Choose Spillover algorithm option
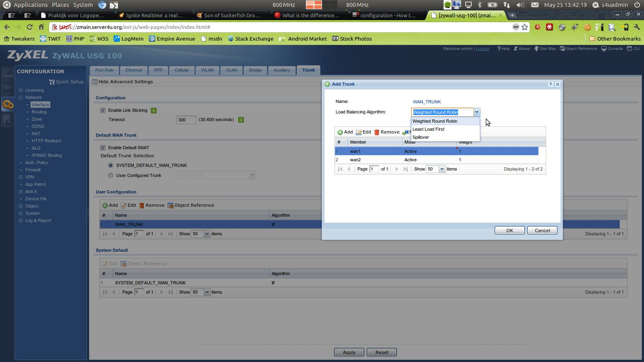 (445, 137)
